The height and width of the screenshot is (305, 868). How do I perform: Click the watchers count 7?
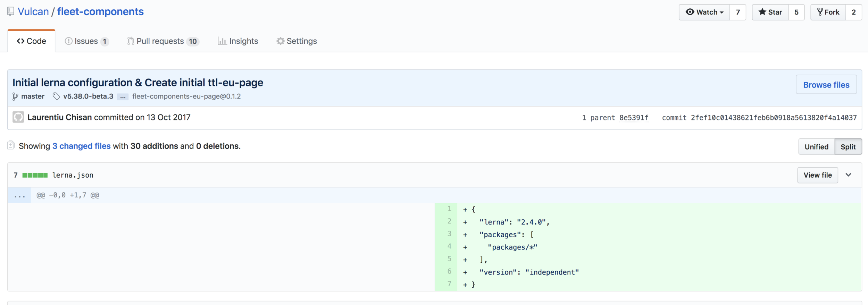(738, 12)
